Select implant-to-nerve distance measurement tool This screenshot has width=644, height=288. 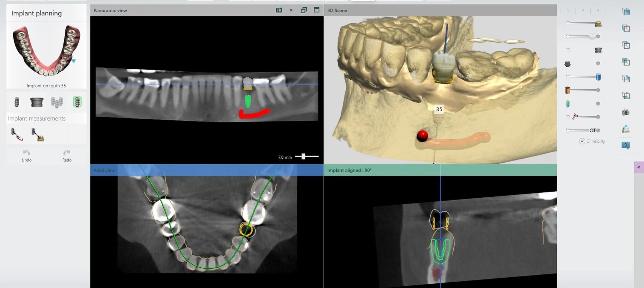[17, 134]
